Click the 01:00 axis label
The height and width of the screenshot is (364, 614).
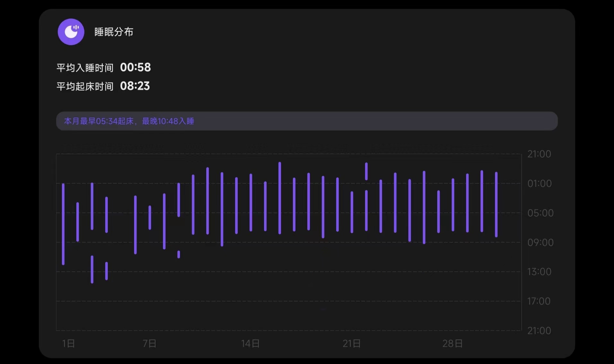pyautogui.click(x=540, y=183)
